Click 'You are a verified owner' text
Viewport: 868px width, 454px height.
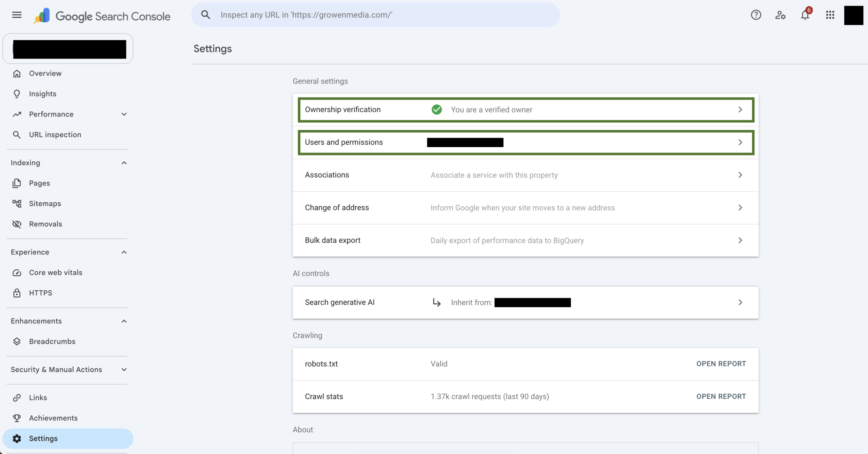492,110
